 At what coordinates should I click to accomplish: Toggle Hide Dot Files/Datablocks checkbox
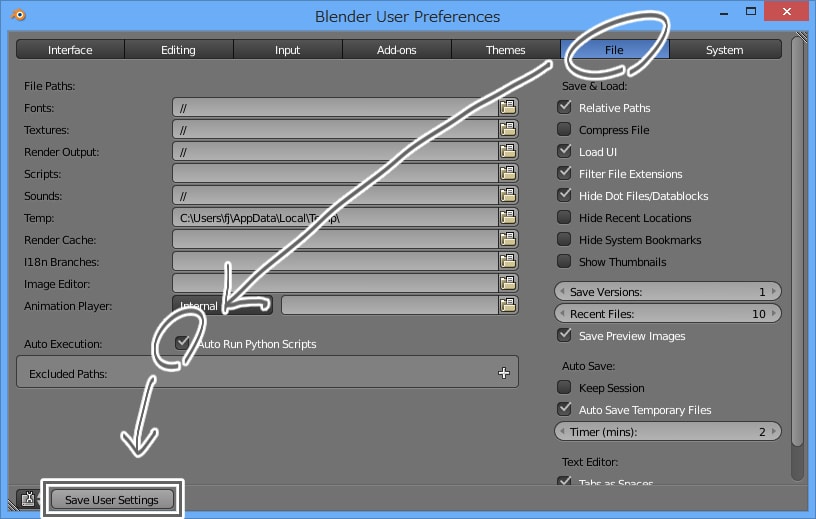(x=564, y=195)
